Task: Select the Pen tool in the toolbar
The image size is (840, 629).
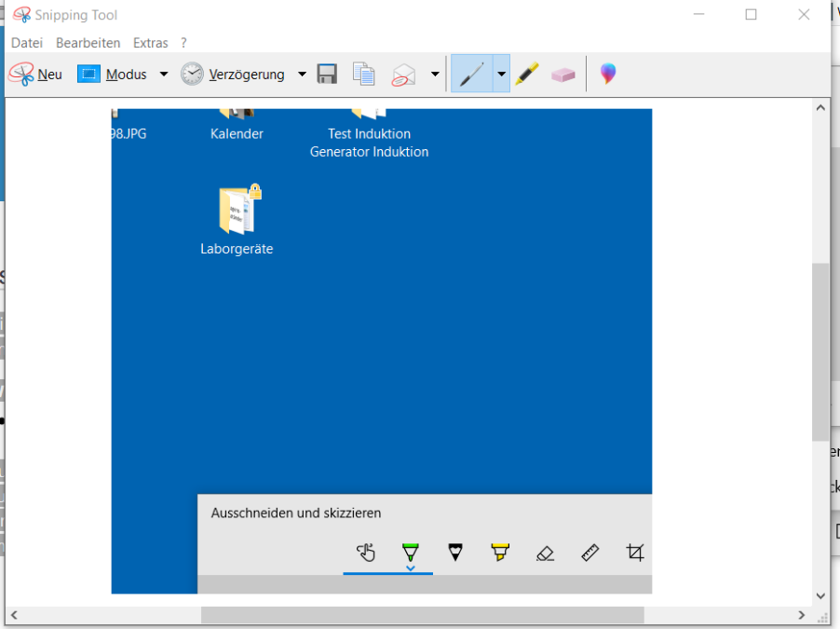Action: click(x=471, y=75)
